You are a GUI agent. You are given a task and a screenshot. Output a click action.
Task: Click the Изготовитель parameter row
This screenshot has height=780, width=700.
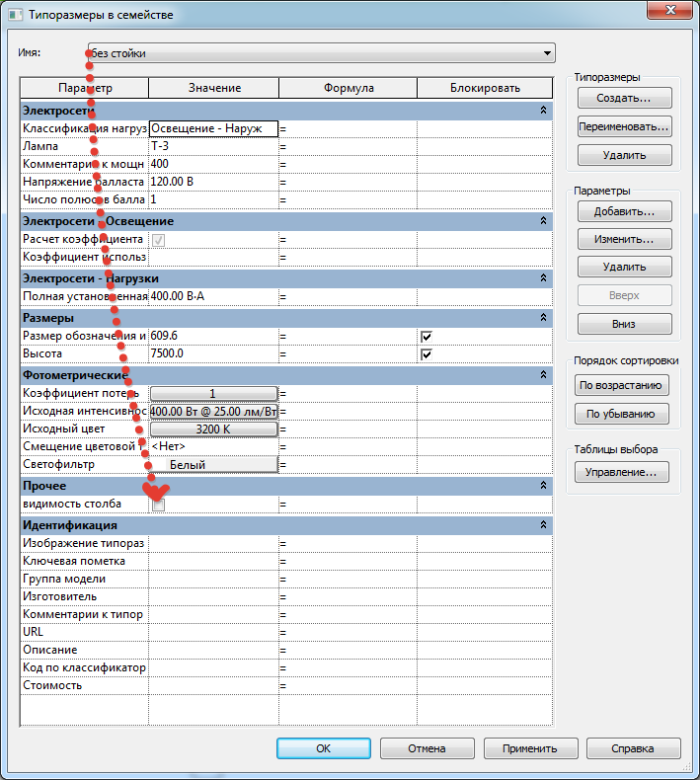(x=286, y=596)
